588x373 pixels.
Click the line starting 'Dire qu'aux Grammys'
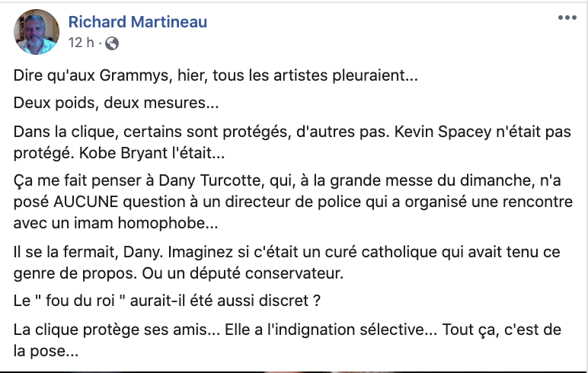pyautogui.click(x=216, y=75)
